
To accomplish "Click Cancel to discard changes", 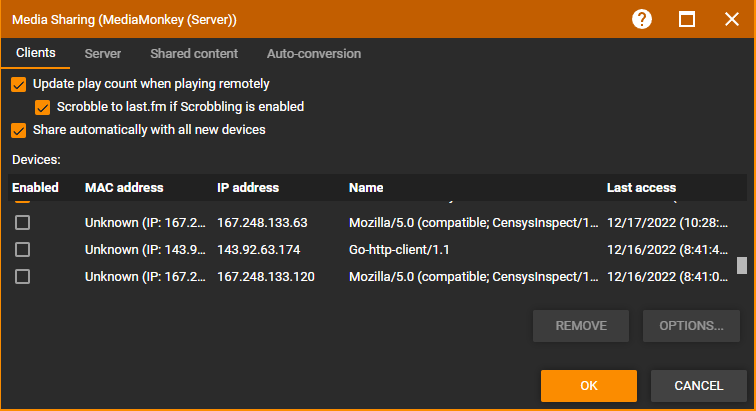I will tap(699, 385).
